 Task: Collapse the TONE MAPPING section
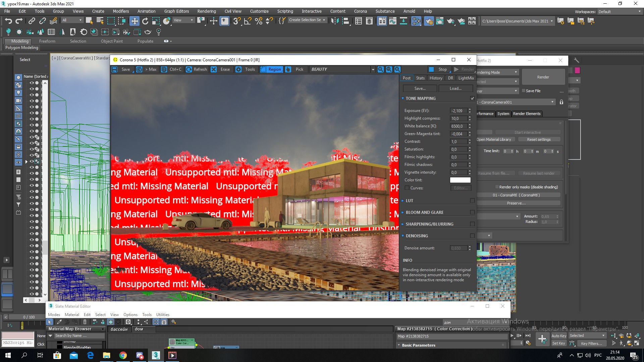[403, 99]
